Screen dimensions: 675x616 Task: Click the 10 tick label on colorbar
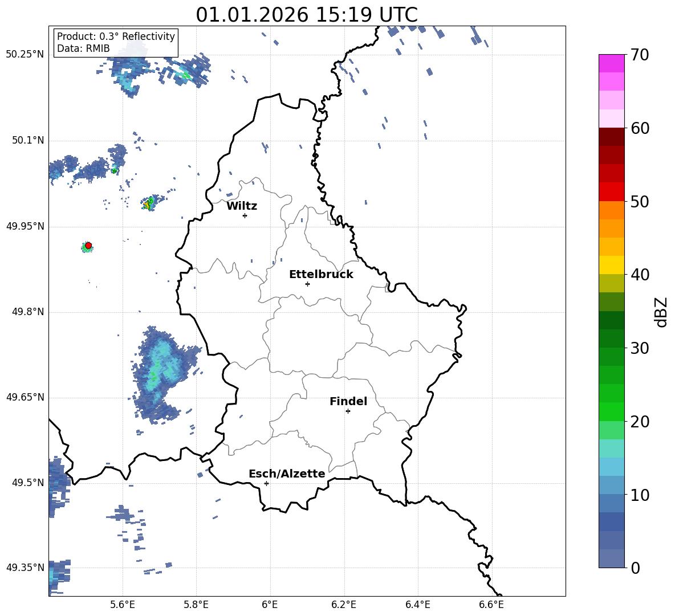pos(640,495)
